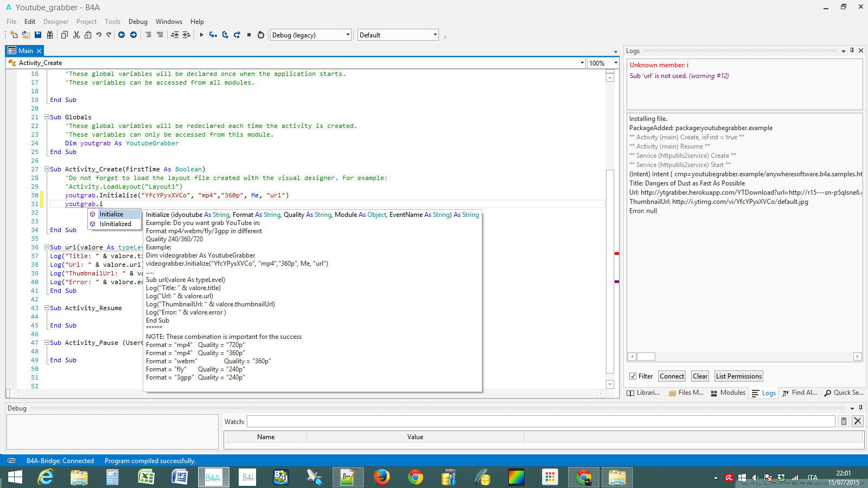Click the Paste clipboard icon
Screen dimensions: 868x488
coord(88,35)
